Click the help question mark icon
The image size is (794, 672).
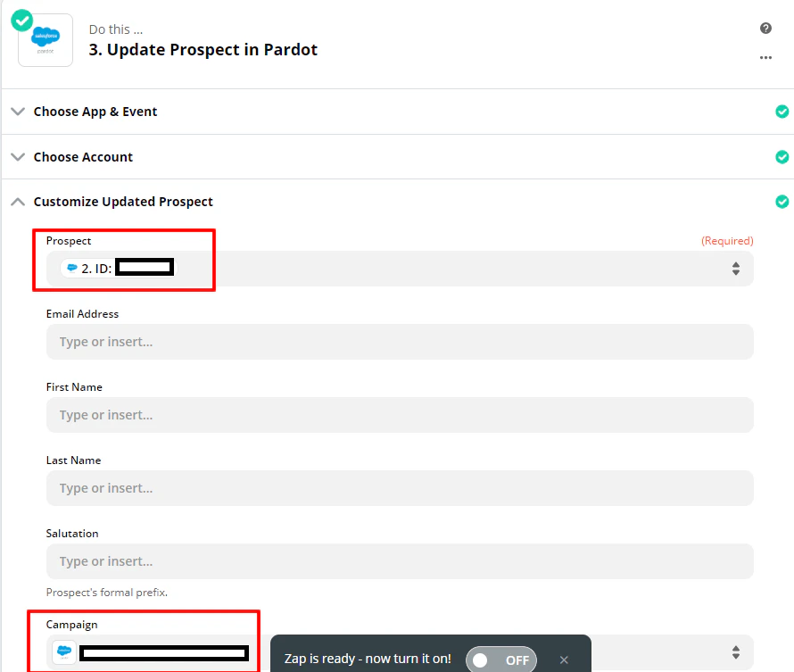point(765,28)
